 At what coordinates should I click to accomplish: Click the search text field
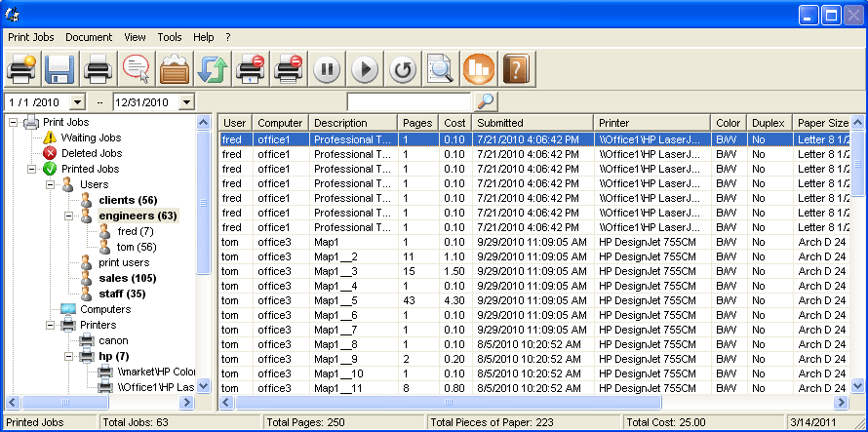[409, 102]
